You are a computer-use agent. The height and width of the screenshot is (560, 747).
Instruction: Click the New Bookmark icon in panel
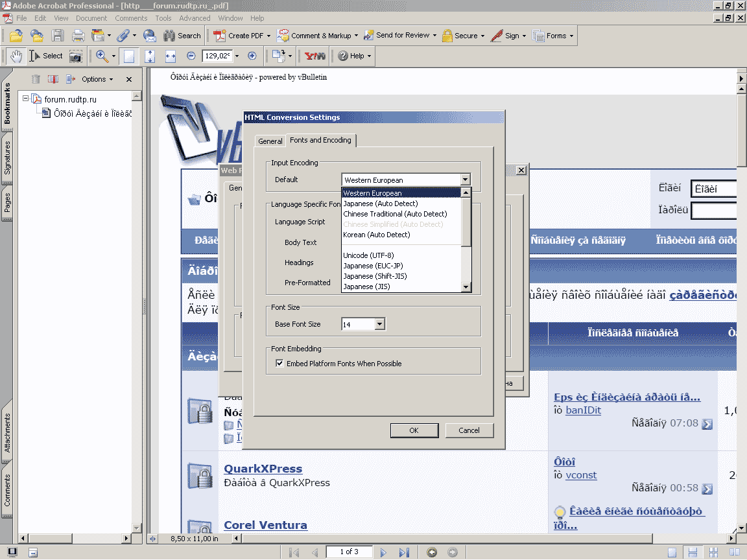[53, 79]
